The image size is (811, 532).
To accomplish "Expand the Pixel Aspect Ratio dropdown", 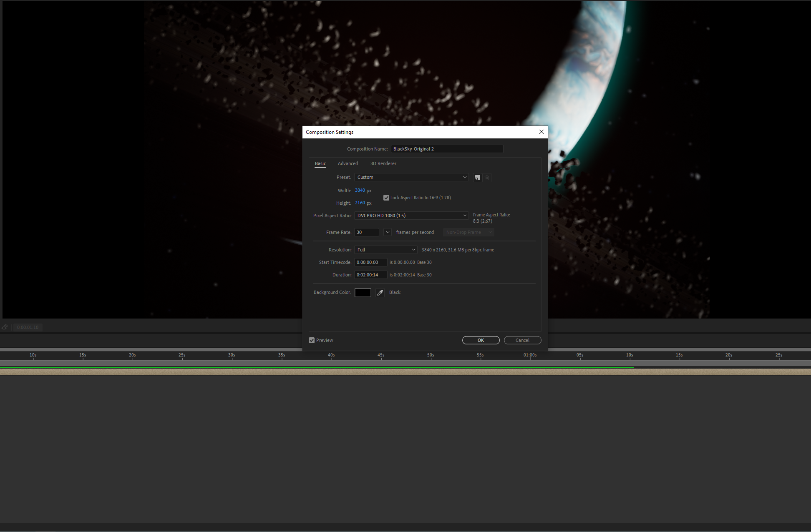I will [411, 216].
